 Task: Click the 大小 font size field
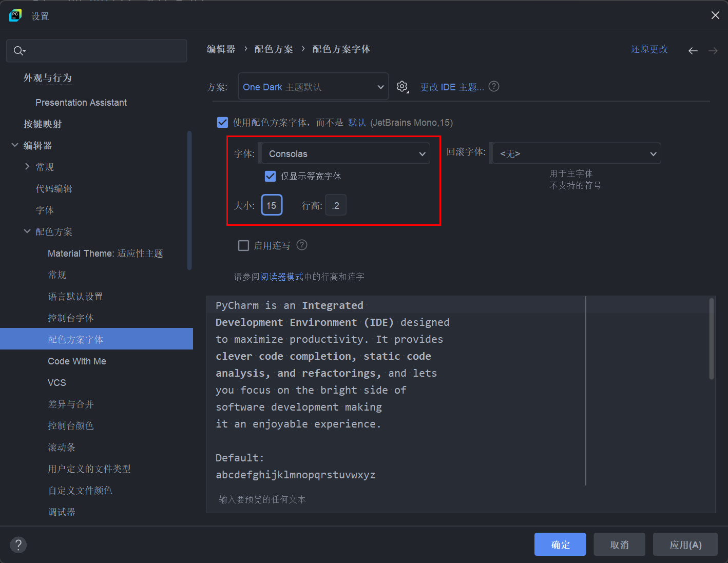272,205
